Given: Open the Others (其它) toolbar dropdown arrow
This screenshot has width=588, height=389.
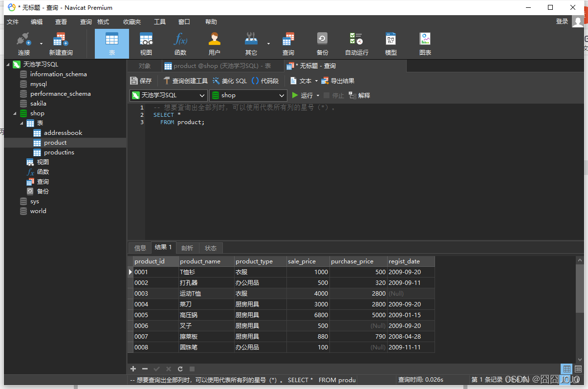Looking at the screenshot, I should point(268,44).
